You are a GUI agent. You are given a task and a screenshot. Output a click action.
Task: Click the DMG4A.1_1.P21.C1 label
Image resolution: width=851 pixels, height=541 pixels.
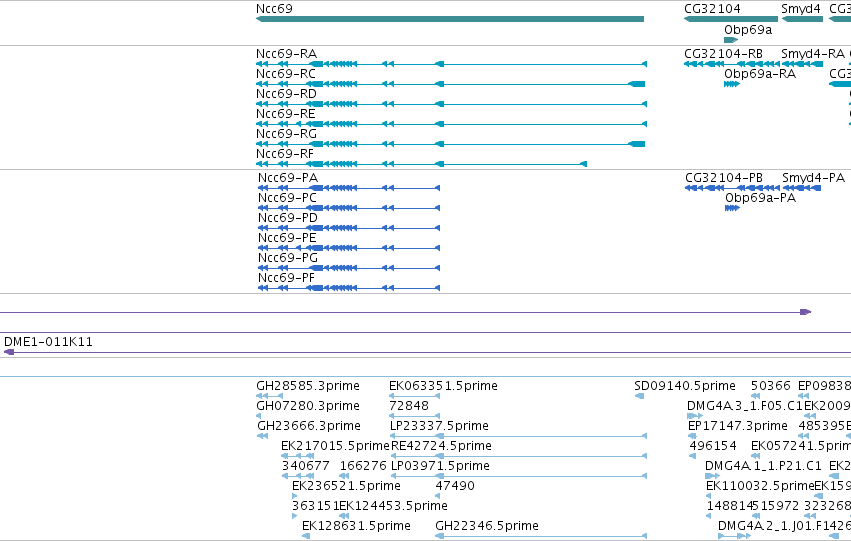pos(764,466)
